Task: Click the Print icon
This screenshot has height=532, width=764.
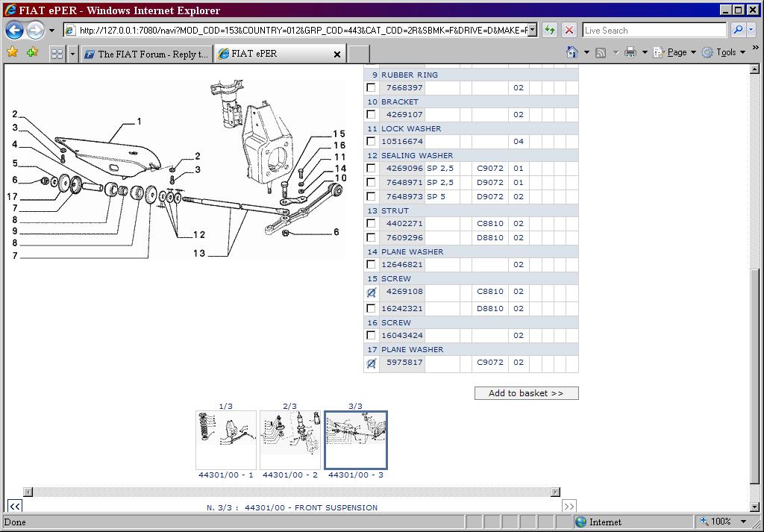Action: (630, 52)
